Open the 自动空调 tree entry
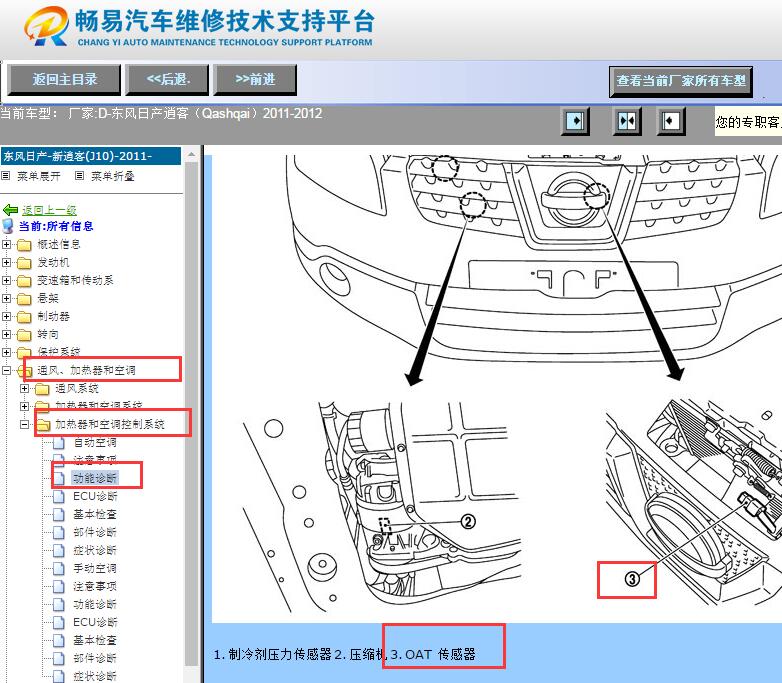The width and height of the screenshot is (782, 683). click(x=95, y=443)
